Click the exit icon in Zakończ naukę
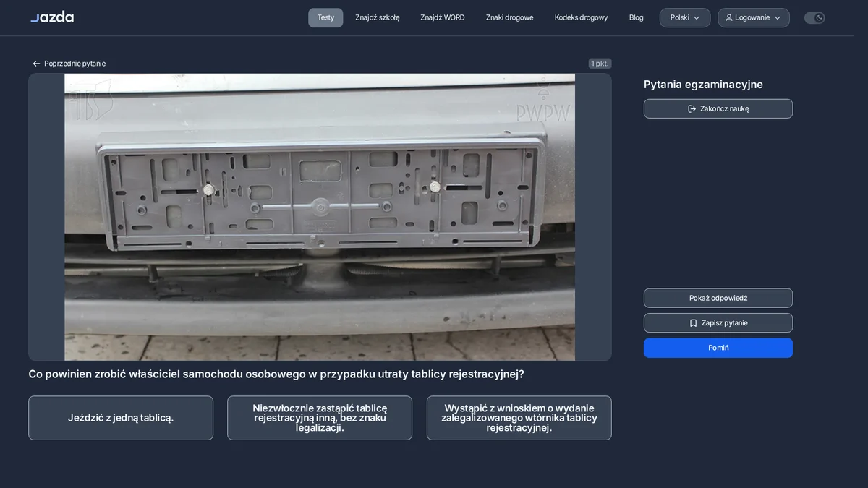Viewport: 868px width, 488px height. coord(692,108)
